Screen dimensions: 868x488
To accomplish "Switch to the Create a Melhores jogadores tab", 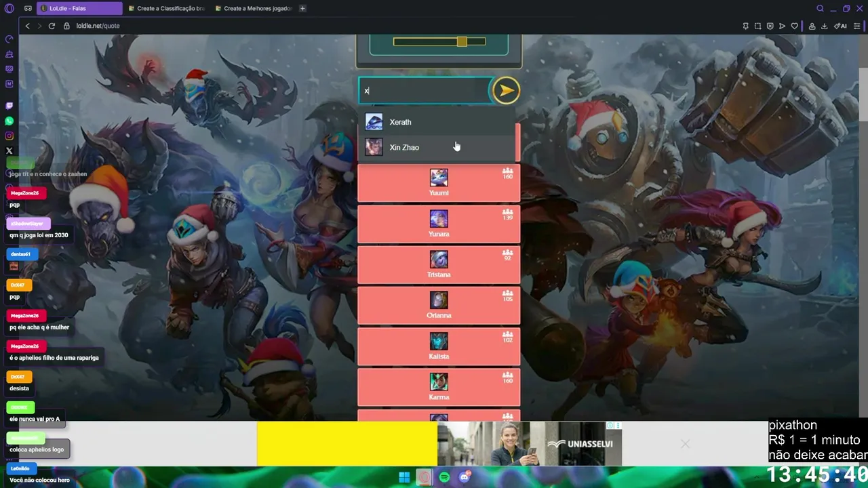I will [x=253, y=9].
